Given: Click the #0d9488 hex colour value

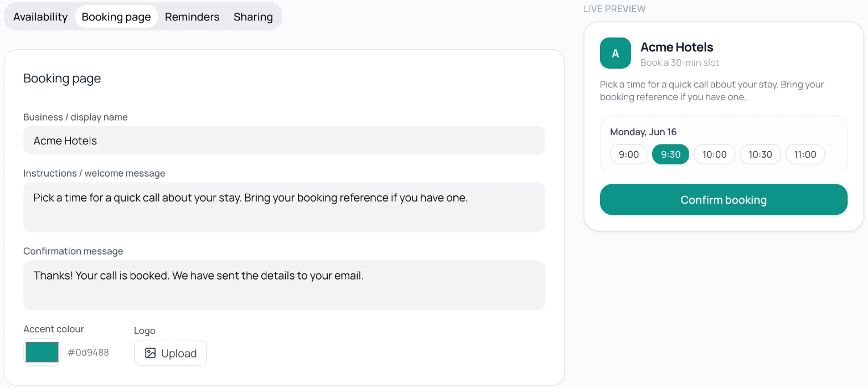Looking at the screenshot, I should coord(89,353).
